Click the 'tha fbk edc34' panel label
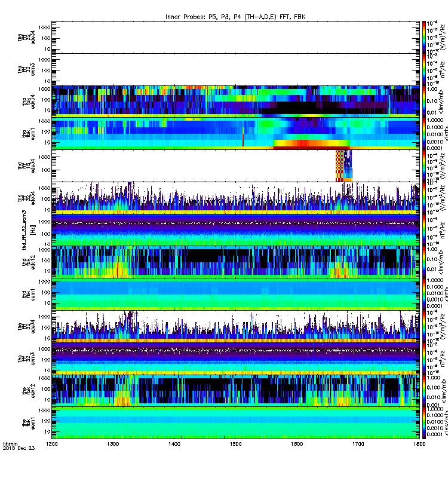Image resolution: width=448 pixels, height=478 pixels. pyautogui.click(x=29, y=102)
